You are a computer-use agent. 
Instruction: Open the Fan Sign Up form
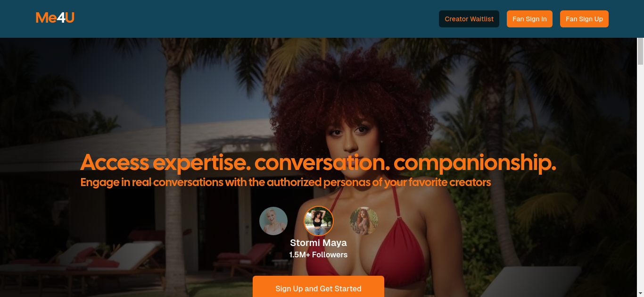(x=584, y=19)
